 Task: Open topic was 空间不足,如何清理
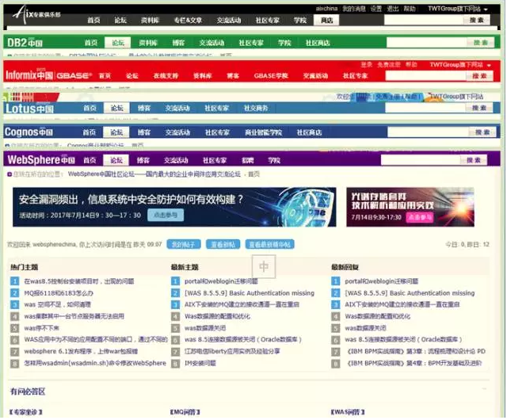pos(57,304)
